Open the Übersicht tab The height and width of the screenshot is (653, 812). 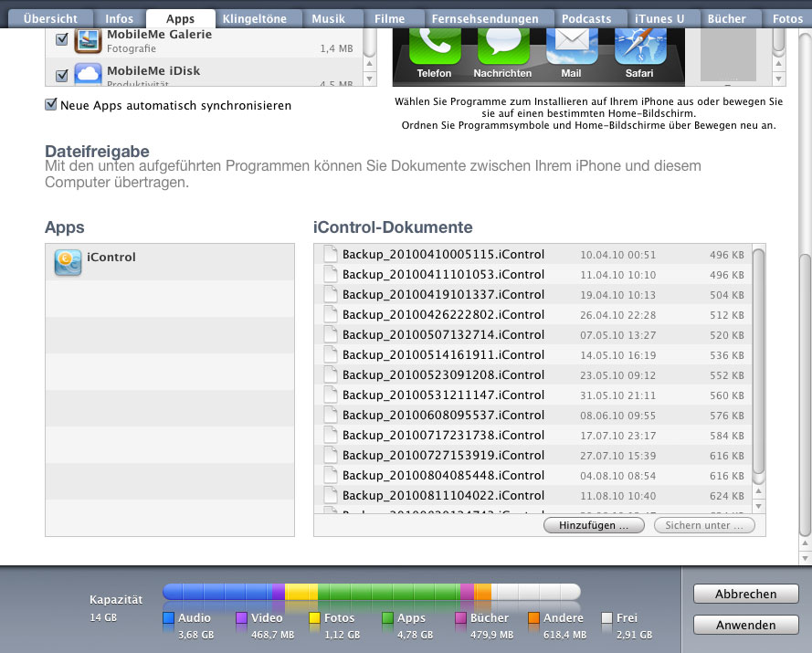point(50,18)
